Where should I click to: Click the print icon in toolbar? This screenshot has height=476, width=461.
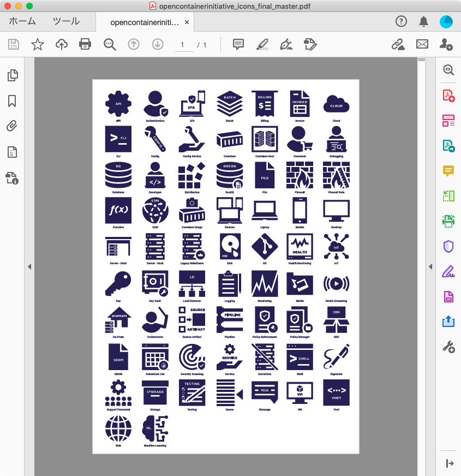click(x=85, y=44)
